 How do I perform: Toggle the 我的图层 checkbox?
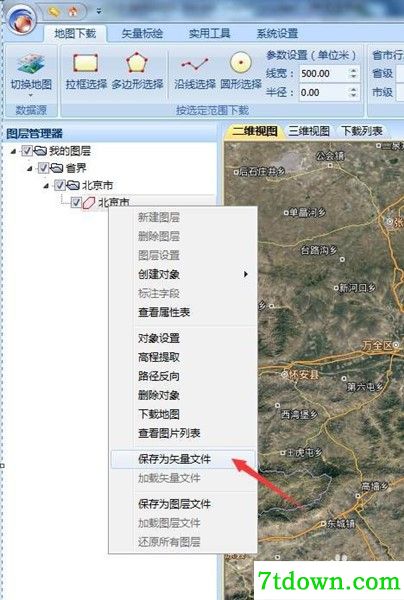26,151
